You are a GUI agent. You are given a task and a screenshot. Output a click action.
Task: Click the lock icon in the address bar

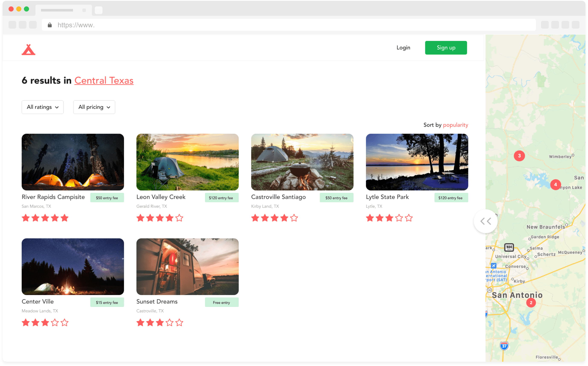[x=50, y=25]
